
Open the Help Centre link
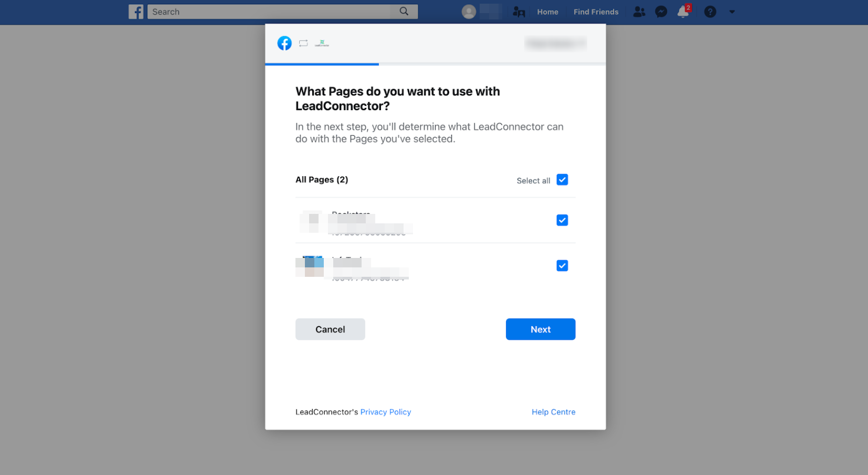554,412
